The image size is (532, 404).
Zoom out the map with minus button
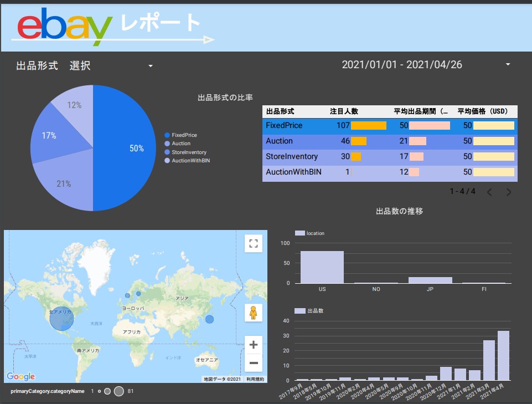254,363
